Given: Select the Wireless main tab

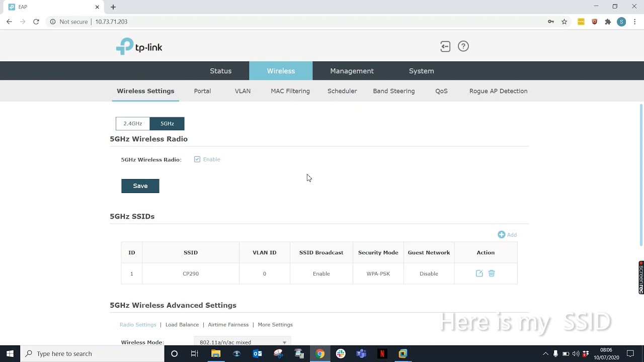Looking at the screenshot, I should pos(281,71).
